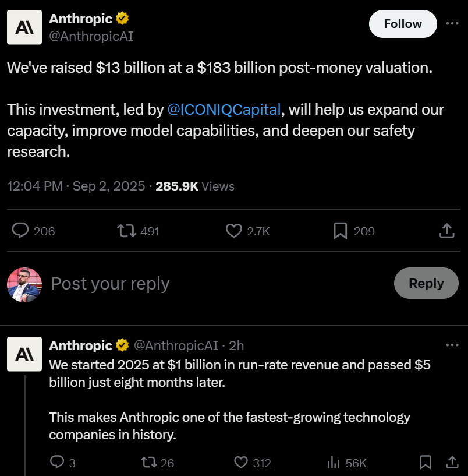Like the run-rate revenue reply
The height and width of the screenshot is (476, 468).
(241, 463)
